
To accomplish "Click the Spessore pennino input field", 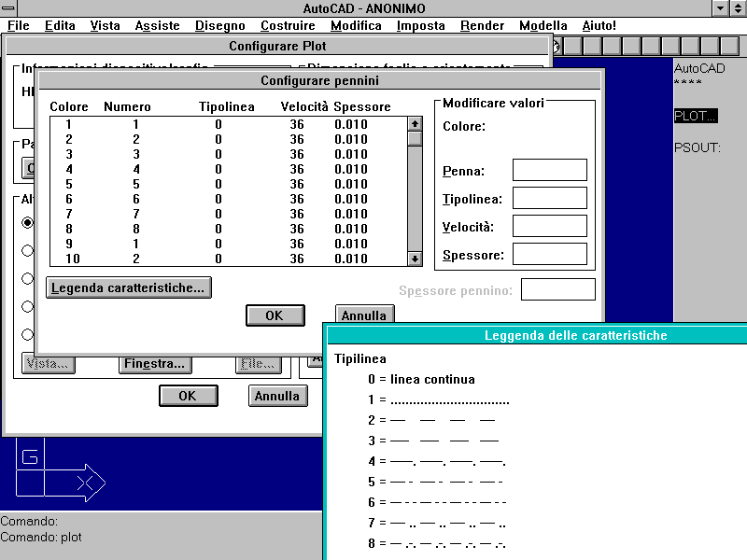I will [x=558, y=289].
